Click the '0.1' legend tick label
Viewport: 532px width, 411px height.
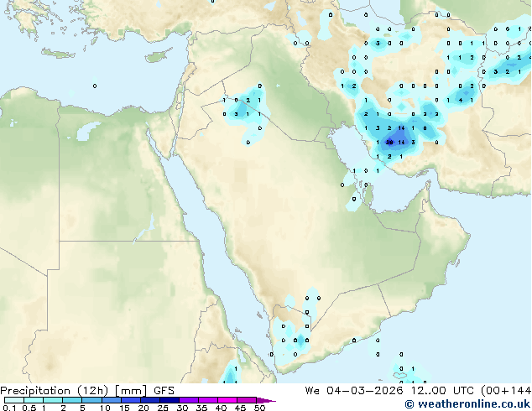tap(9, 408)
